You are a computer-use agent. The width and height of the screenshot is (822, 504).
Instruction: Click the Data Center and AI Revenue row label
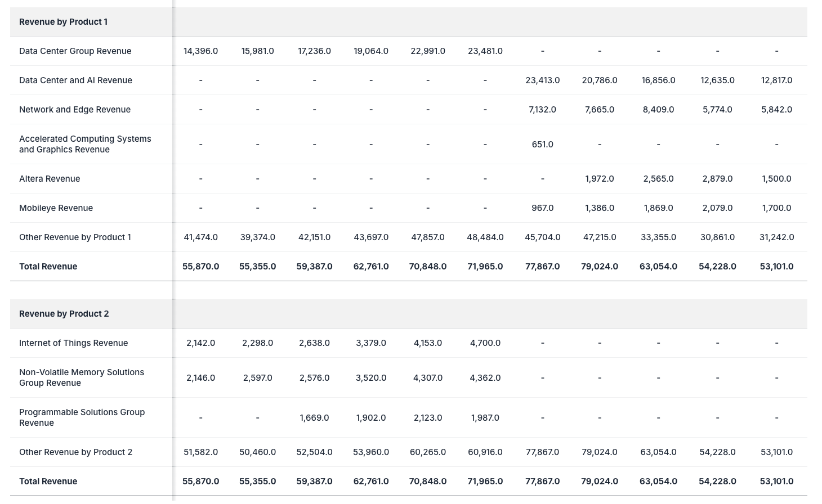[x=75, y=80]
